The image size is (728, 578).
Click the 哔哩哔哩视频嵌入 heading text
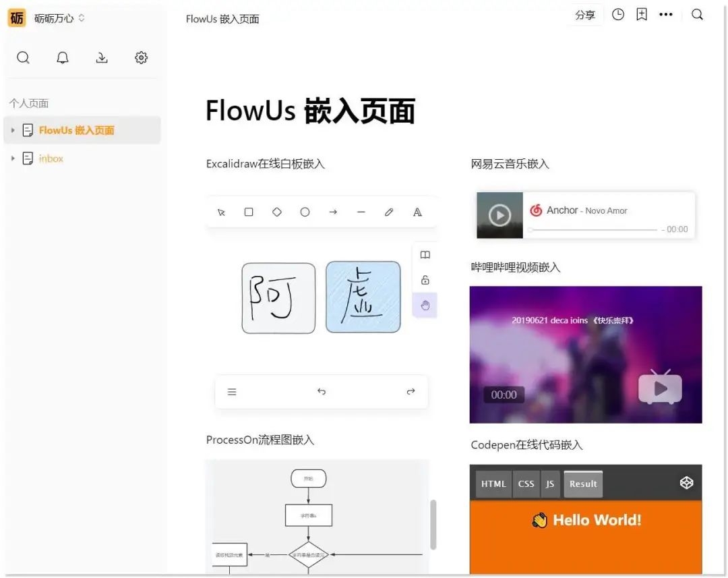516,268
